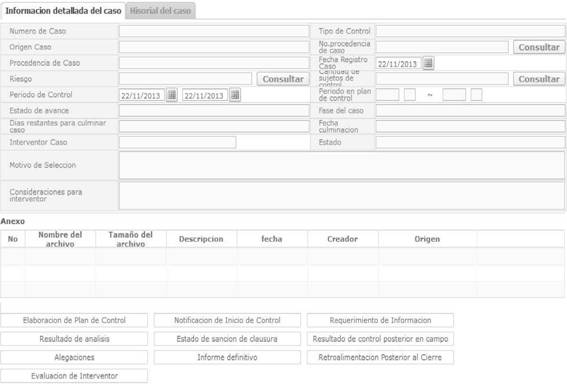The image size is (567, 386).
Task: Click the Descripcion column header
Action: [x=201, y=239]
